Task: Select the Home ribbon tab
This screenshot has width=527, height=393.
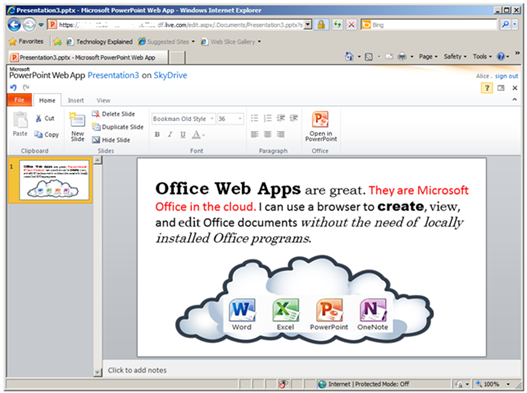Action: (x=47, y=100)
